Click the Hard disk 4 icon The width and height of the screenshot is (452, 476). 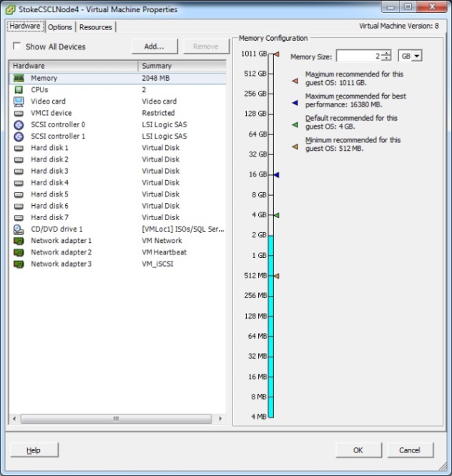[x=19, y=183]
